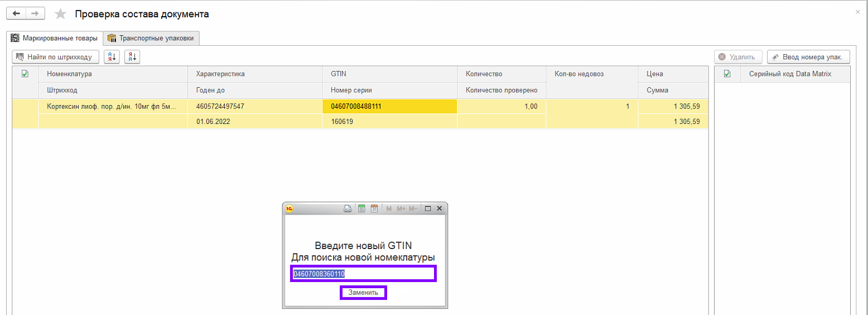Click the forward navigation arrow
This screenshot has height=315, width=868.
tap(35, 13)
